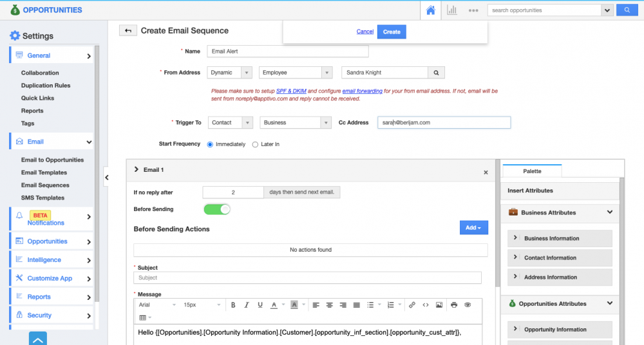Apply bold formatting in message editor
Image resolution: width=644 pixels, height=345 pixels.
(x=233, y=305)
